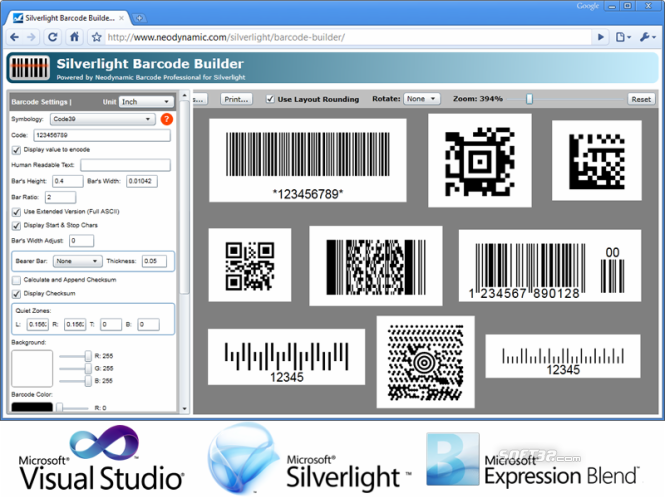Toggle Use Layout Rounding checkbox
Viewport: 665px width, 498px height.
(270, 99)
